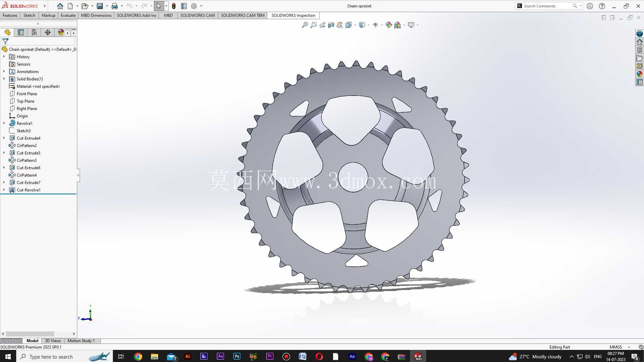The image size is (644, 362).
Task: Switch to the Sketch tab
Action: [x=29, y=15]
